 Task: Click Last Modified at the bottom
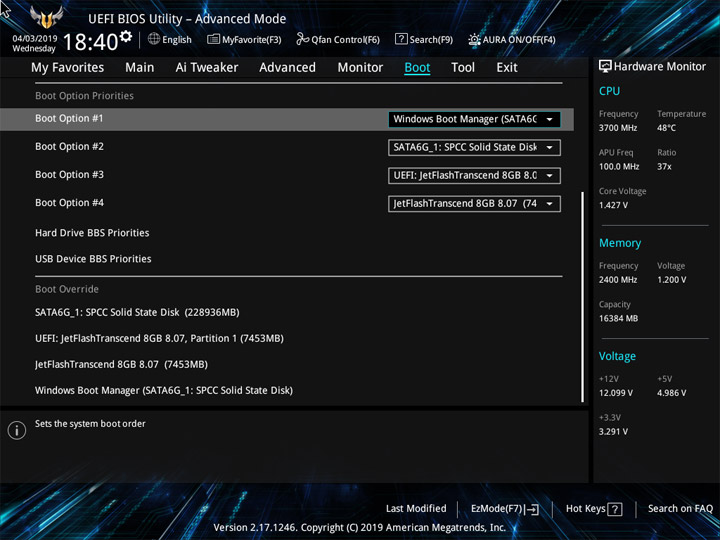tap(416, 509)
